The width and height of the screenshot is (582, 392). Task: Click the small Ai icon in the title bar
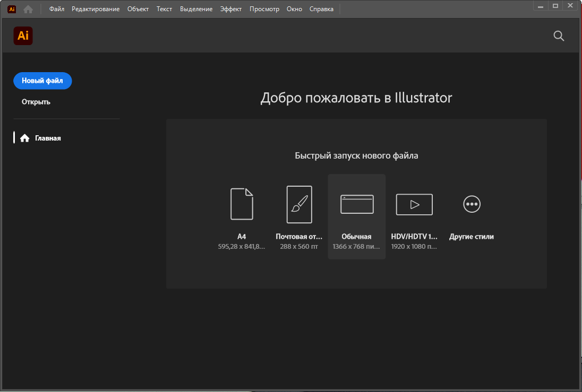point(12,9)
